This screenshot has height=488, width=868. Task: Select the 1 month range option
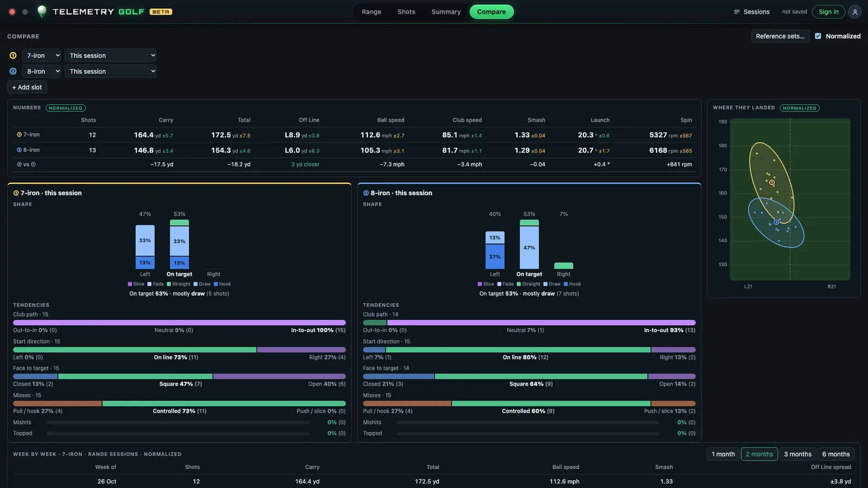pyautogui.click(x=723, y=454)
